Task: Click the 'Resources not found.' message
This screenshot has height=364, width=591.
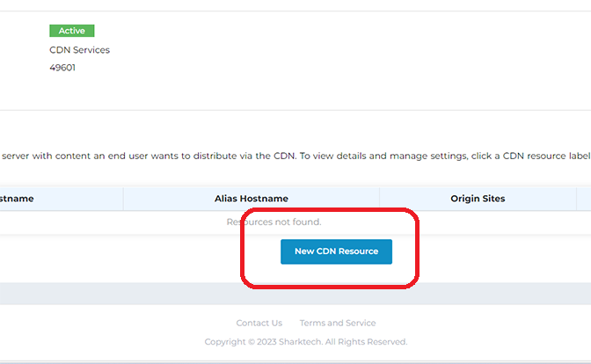Action: (274, 222)
